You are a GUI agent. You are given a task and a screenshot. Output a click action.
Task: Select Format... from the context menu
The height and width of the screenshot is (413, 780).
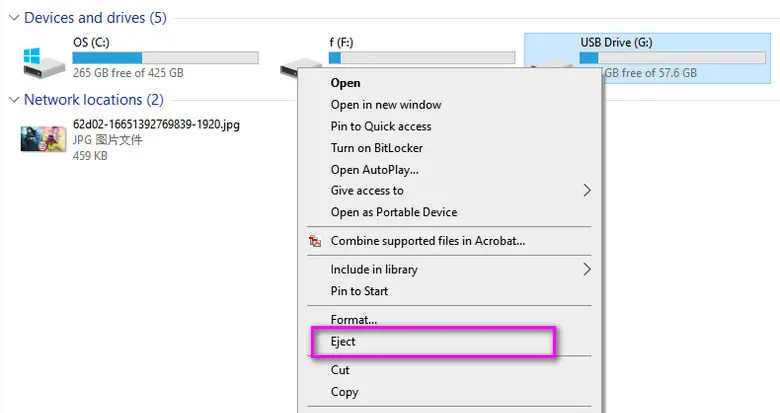(x=354, y=319)
